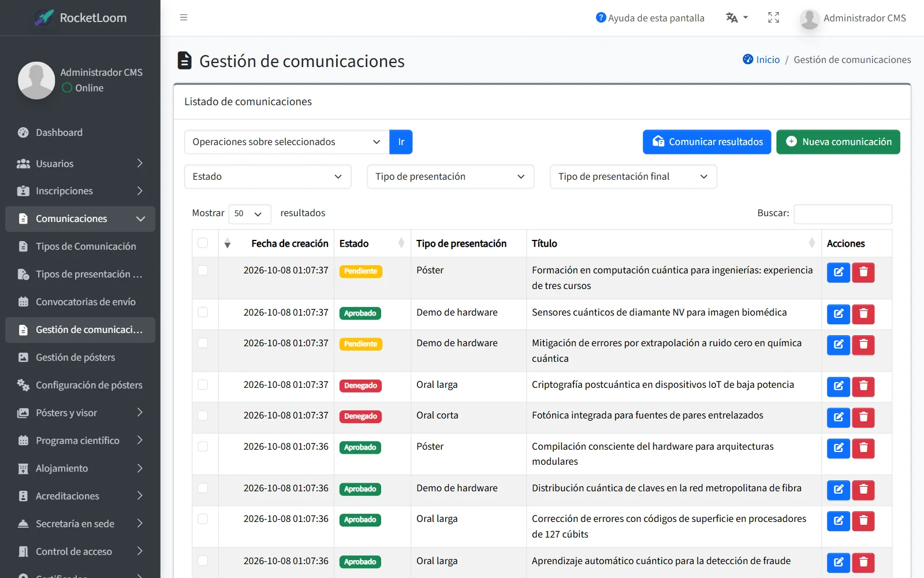The image size is (924, 578).
Task: Edit the Aprendizaje automático cuántico row
Action: (x=839, y=562)
